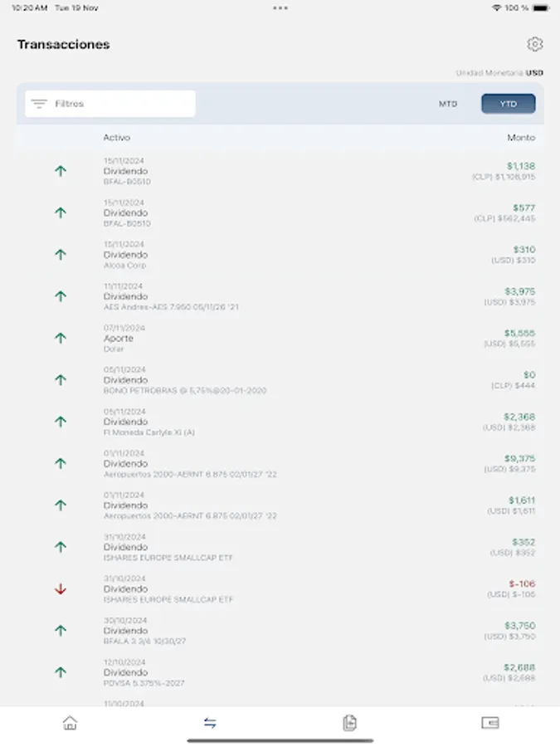
Task: Open the reports document icon in bottom bar
Action: (349, 723)
